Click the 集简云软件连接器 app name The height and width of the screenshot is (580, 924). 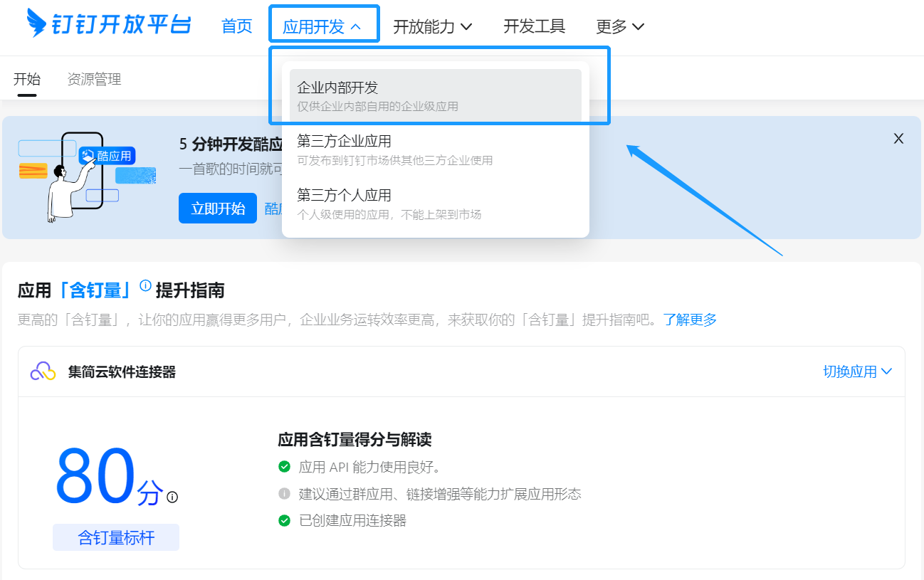tap(122, 371)
